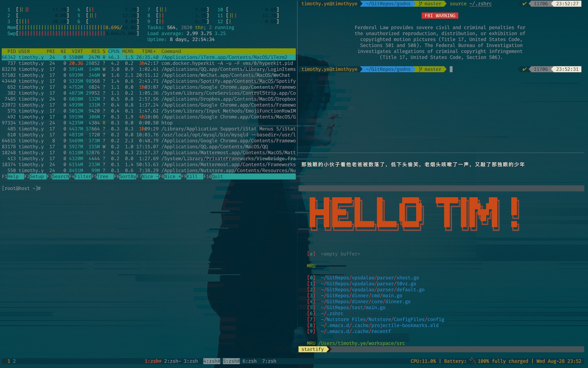Select the Spotify process row
The height and width of the screenshot is (368, 588).
point(149,81)
